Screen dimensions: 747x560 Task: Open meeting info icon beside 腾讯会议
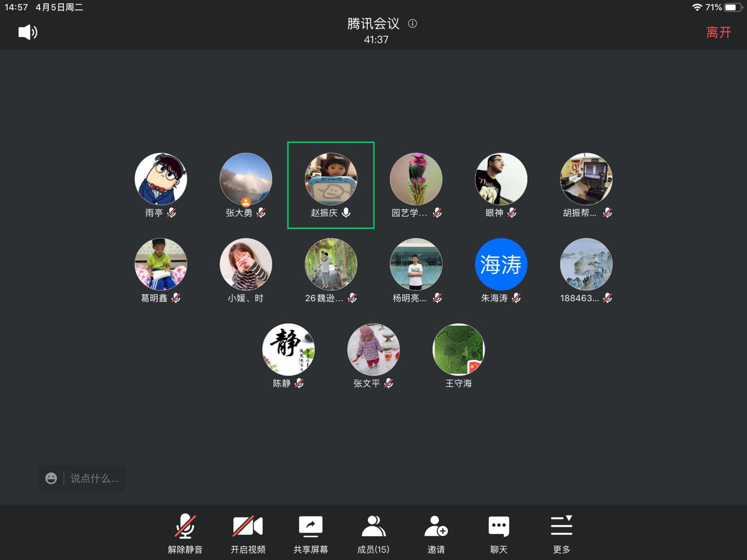click(412, 23)
